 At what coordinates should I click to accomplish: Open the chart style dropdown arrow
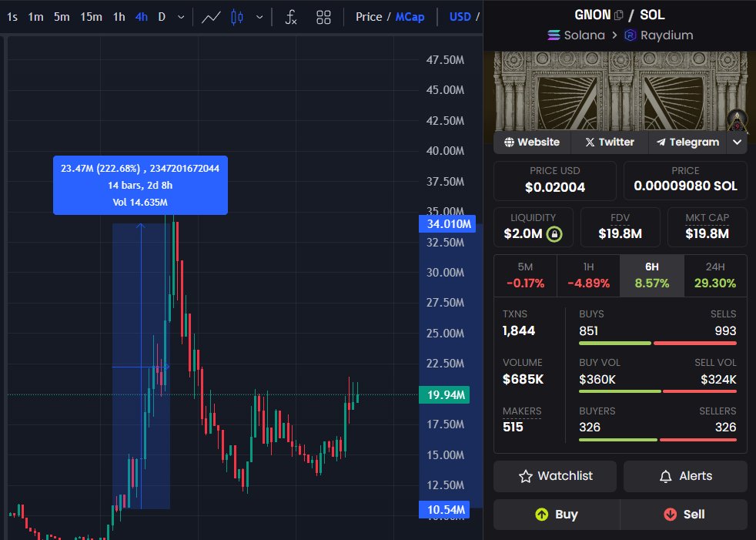pos(259,18)
